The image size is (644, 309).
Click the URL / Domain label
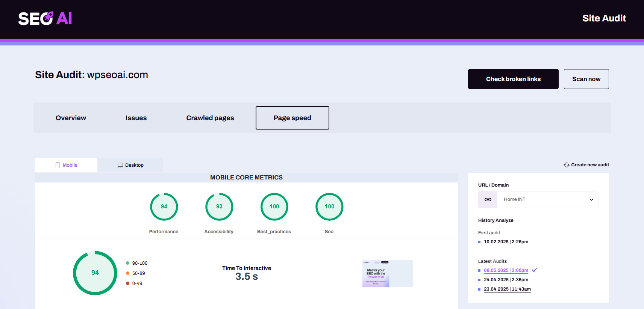tap(493, 185)
